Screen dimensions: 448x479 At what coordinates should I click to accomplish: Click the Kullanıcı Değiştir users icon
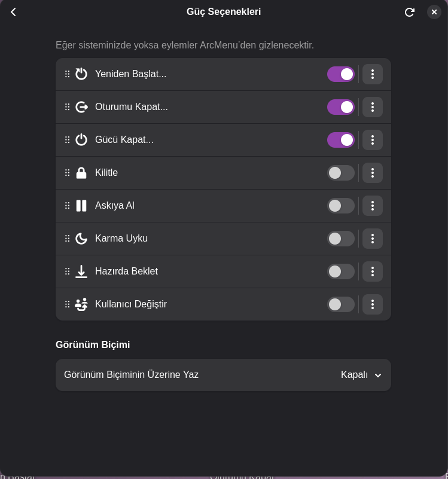pos(81,304)
